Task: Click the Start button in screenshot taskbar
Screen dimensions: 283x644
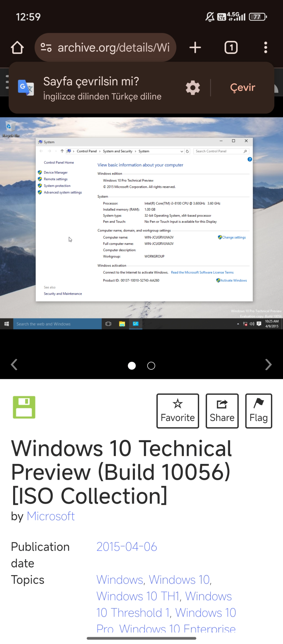Action: pos(7,324)
